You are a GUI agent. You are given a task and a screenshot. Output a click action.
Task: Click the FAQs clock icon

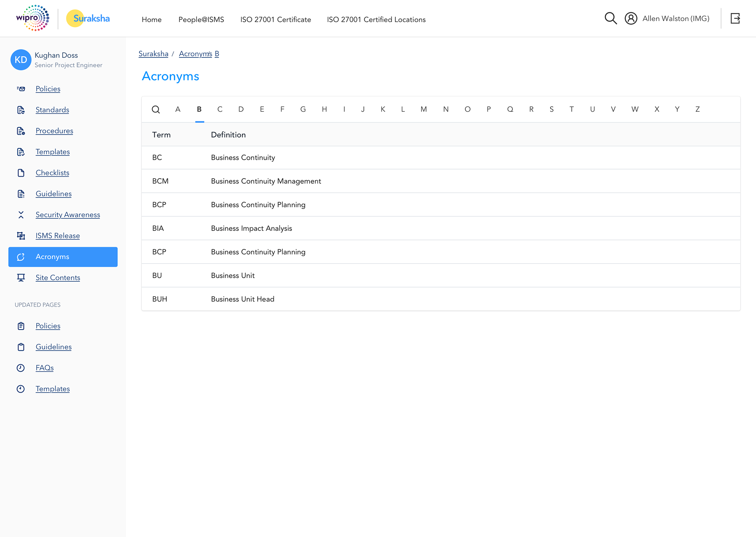[x=21, y=368]
